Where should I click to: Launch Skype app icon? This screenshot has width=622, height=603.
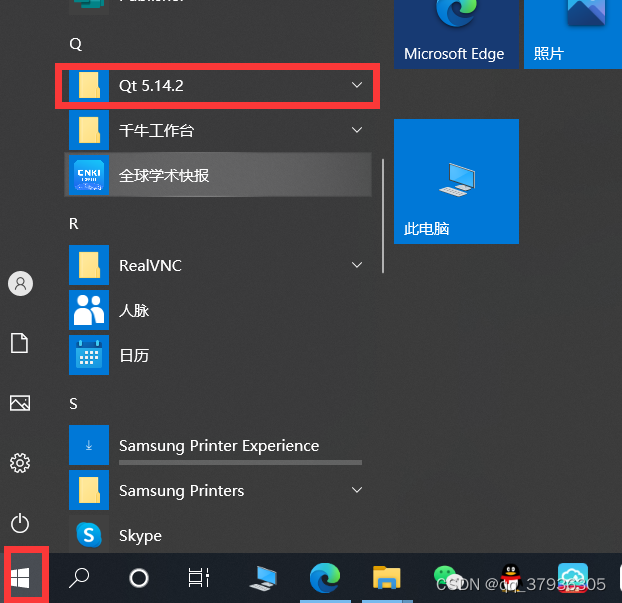89,535
